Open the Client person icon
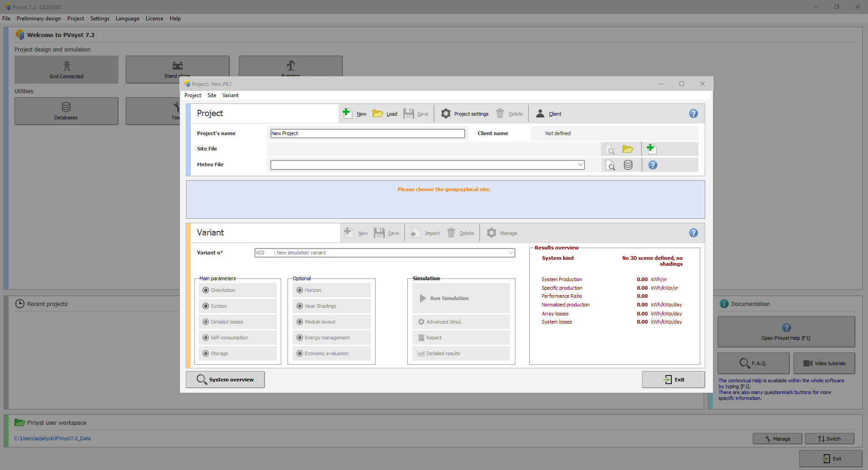868x470 pixels. pyautogui.click(x=540, y=113)
